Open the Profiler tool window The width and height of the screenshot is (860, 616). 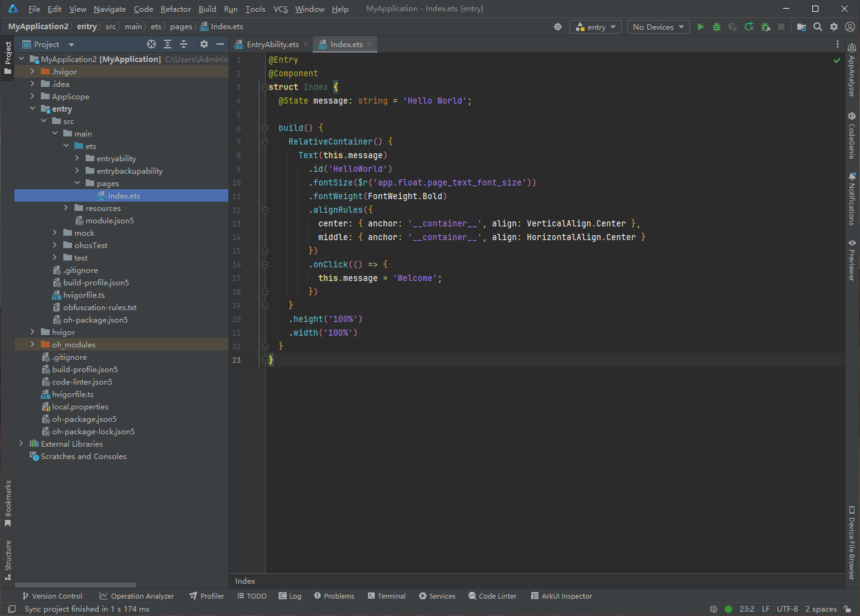pos(207,596)
